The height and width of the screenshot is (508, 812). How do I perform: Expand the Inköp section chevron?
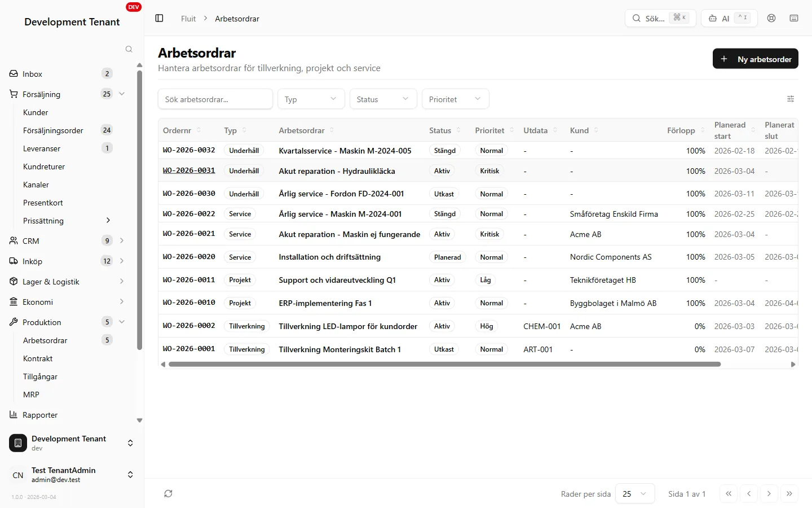[x=122, y=261]
